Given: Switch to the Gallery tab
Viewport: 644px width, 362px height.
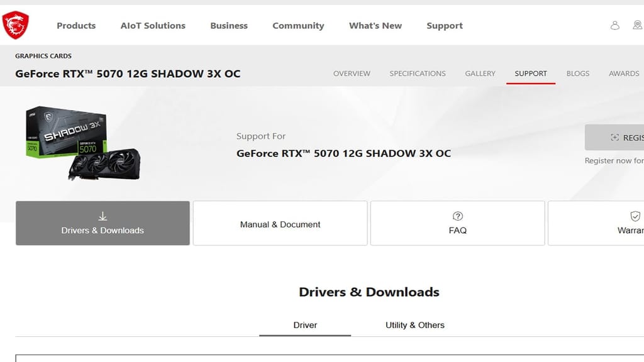Looking at the screenshot, I should [x=480, y=74].
